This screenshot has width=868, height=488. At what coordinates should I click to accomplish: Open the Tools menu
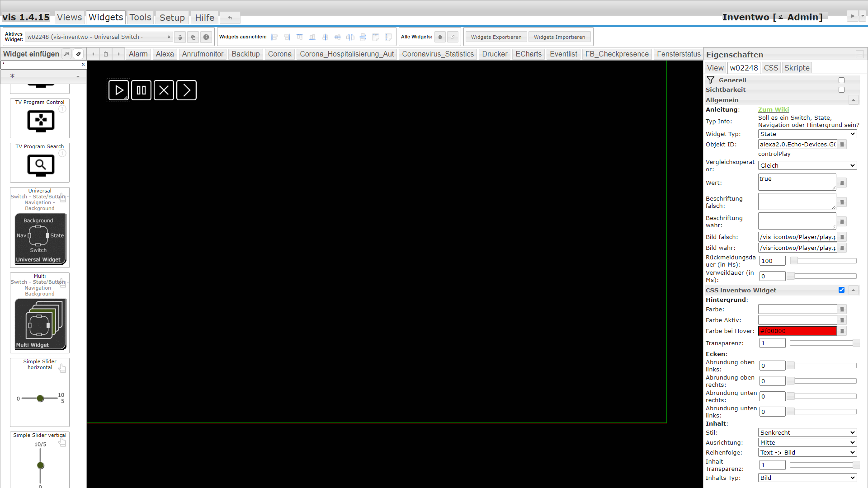tap(140, 17)
